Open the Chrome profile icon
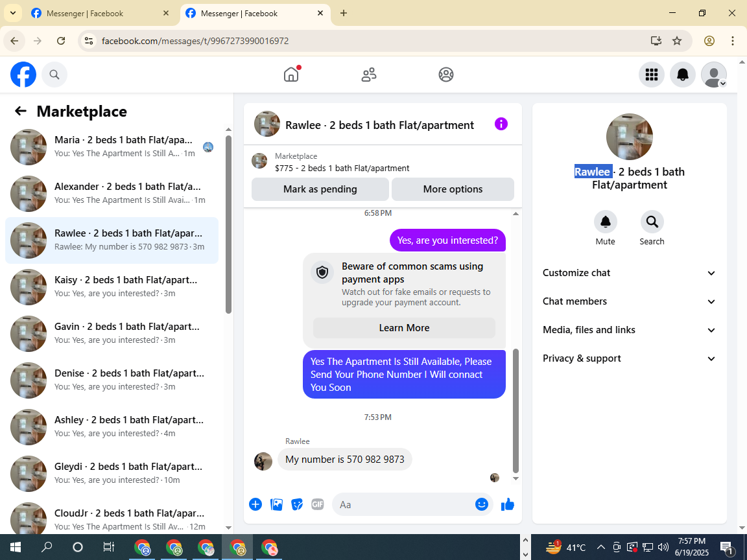 (x=709, y=41)
